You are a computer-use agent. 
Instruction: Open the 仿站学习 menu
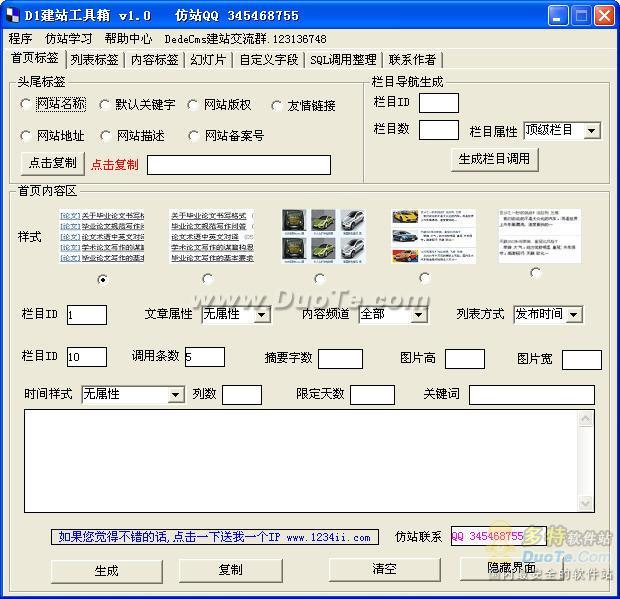coord(68,39)
